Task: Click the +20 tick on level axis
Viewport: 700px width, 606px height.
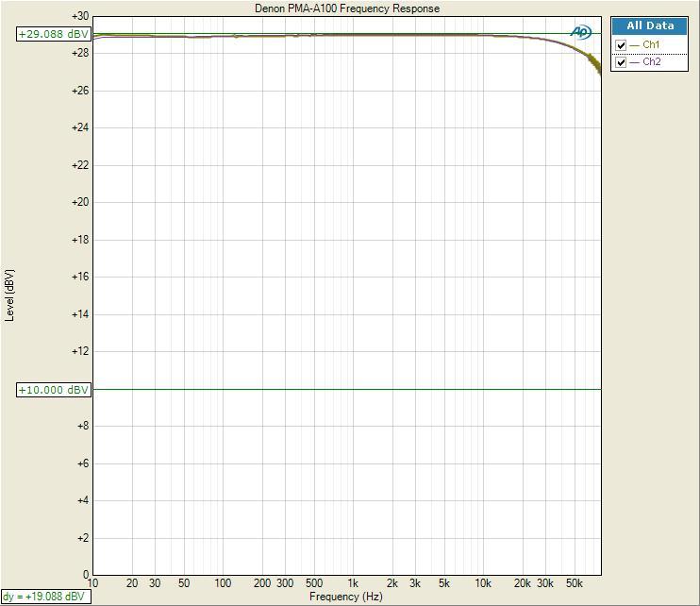Action: point(79,202)
